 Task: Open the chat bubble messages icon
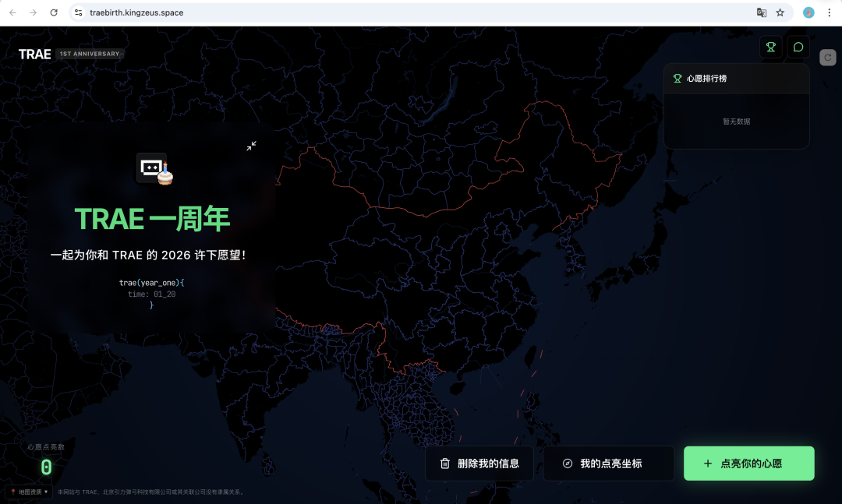coord(798,48)
